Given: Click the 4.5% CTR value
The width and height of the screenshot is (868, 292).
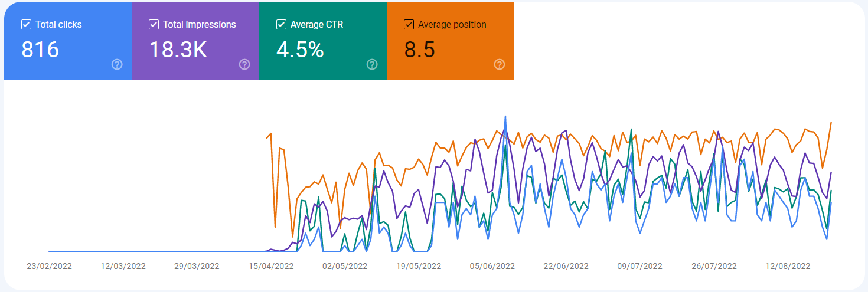Looking at the screenshot, I should click(x=300, y=50).
